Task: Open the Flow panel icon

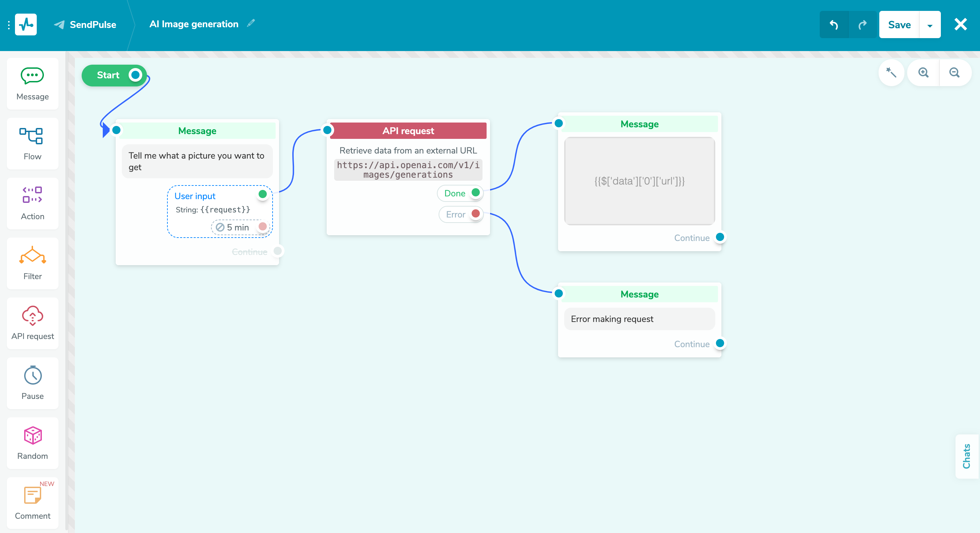Action: [32, 136]
